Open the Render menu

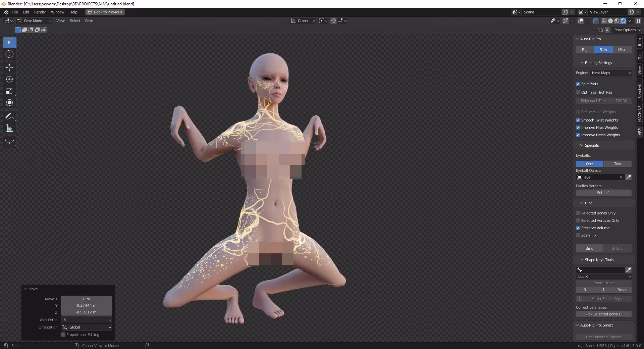click(x=40, y=12)
